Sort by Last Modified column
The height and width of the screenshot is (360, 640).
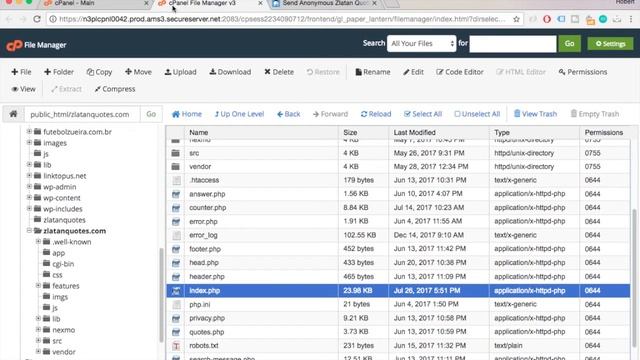pyautogui.click(x=414, y=133)
